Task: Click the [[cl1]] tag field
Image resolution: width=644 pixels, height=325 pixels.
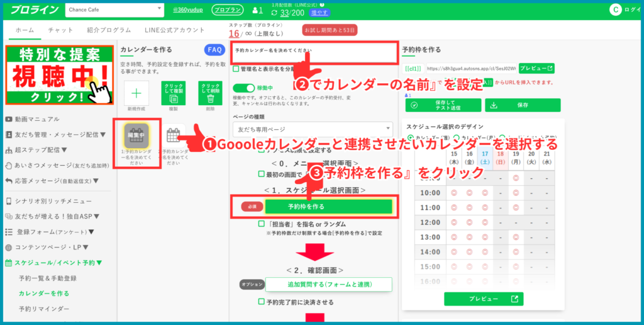Action: 413,68
